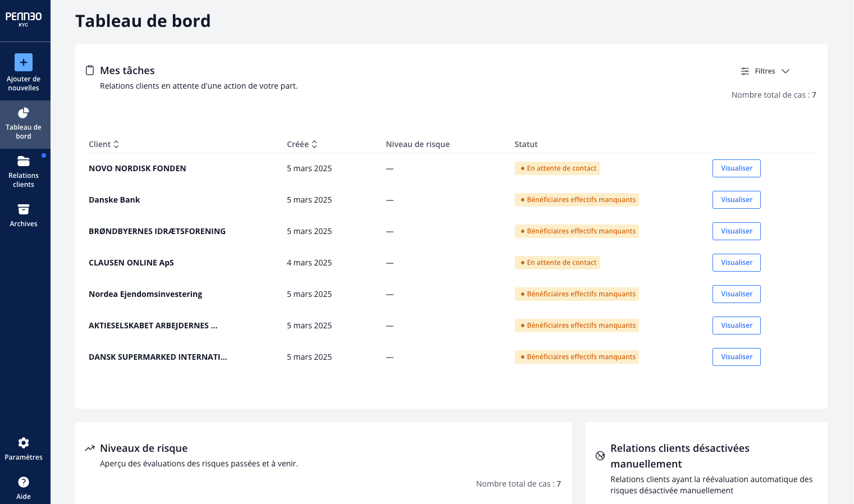This screenshot has width=854, height=504.
Task: Click Nordea Ejendomsinvestering client name
Action: click(x=145, y=294)
